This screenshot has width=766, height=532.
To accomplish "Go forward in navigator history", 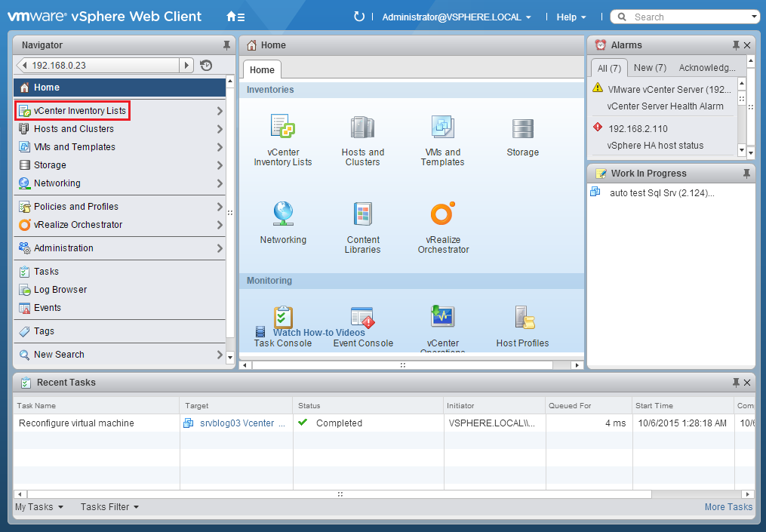I will click(x=186, y=65).
